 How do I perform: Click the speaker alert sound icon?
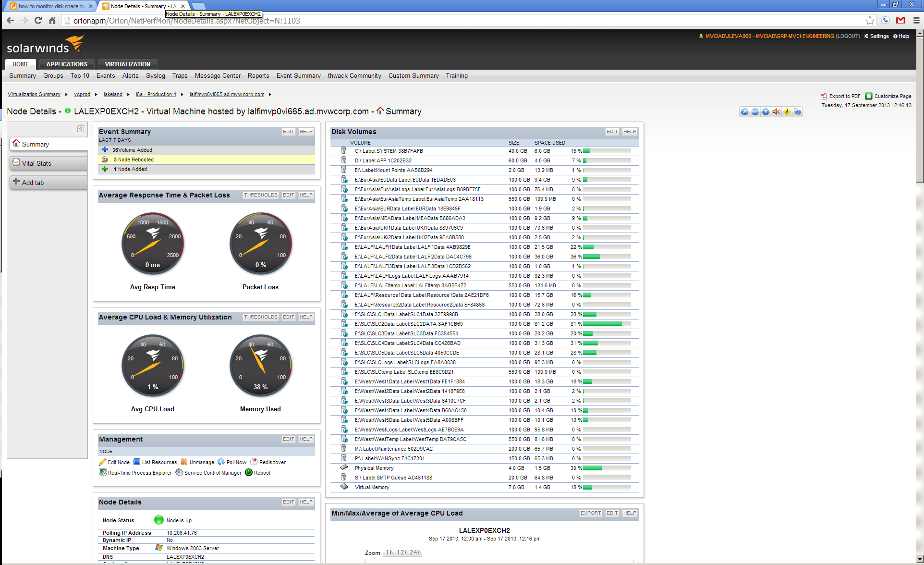coord(776,112)
